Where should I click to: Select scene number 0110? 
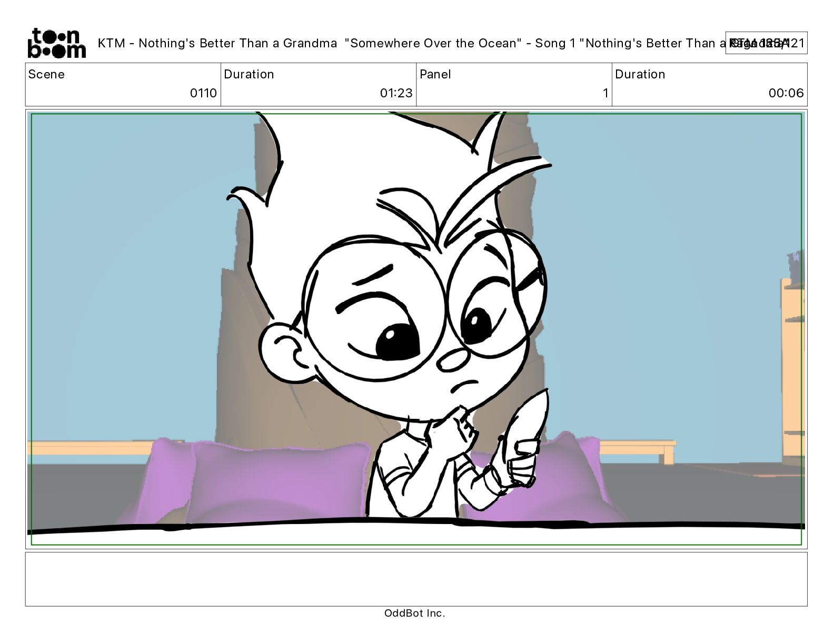(203, 93)
